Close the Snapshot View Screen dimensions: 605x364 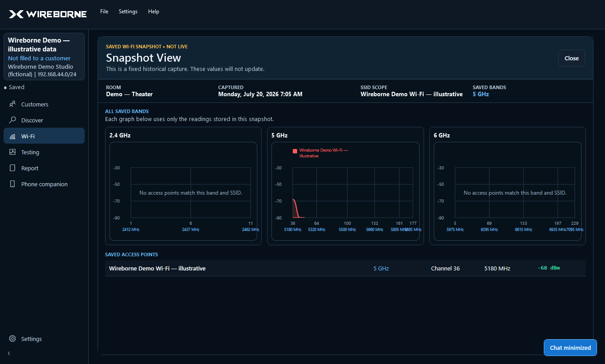click(571, 58)
